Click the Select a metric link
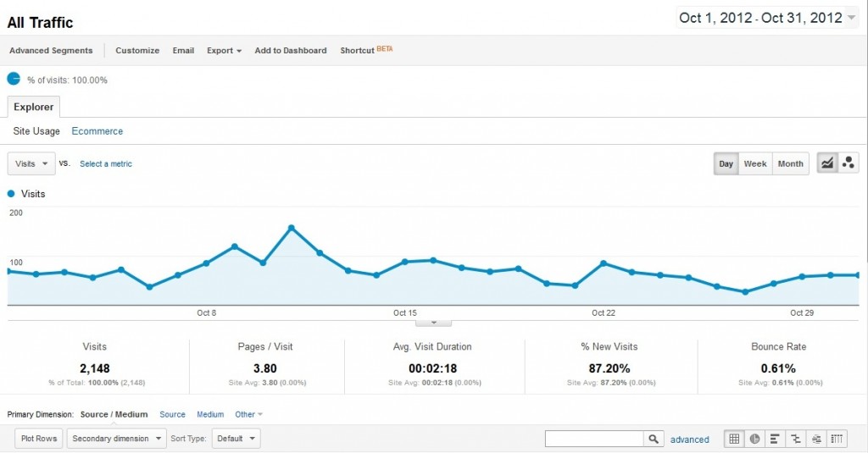The image size is (868, 453). pos(106,163)
